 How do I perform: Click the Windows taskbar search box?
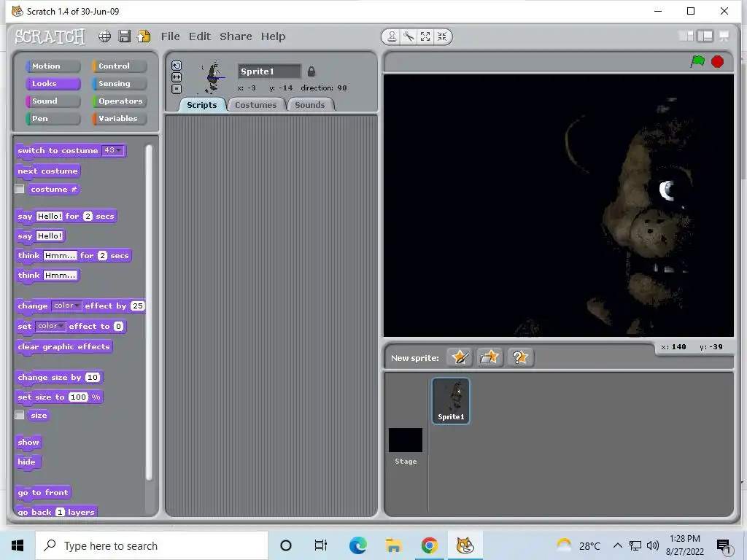152,545
